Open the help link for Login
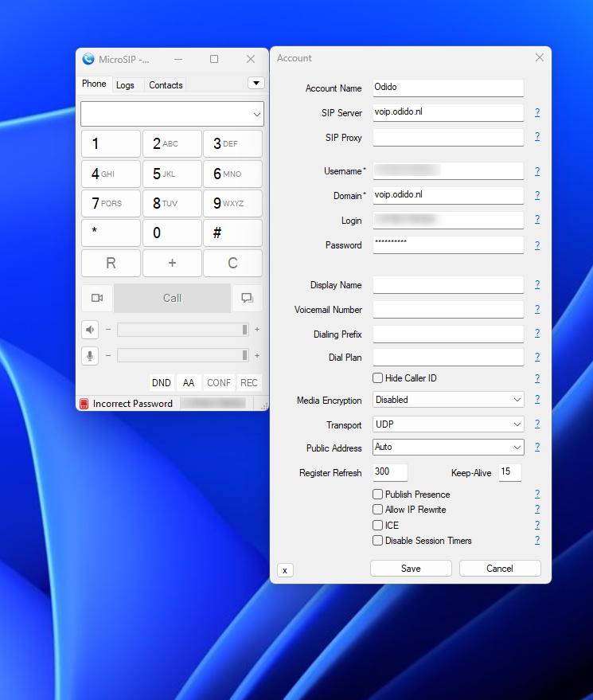Screen dimensions: 593x700 (537, 219)
